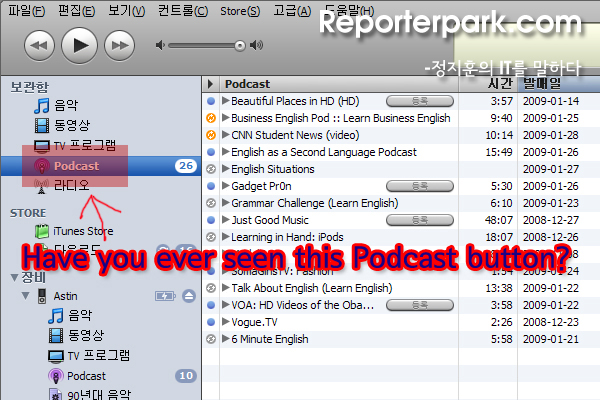
Task: Sort by the 시간 column header
Action: coord(488,84)
